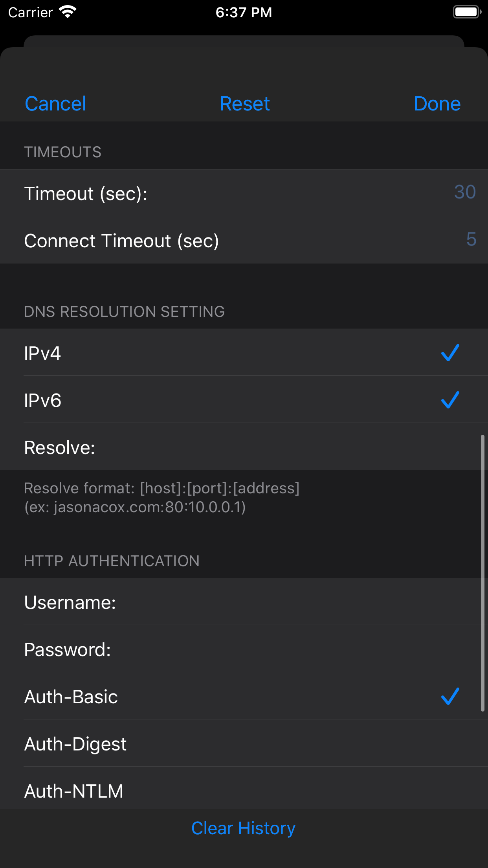Tap Clear History
This screenshot has height=868, width=488.
[x=243, y=828]
